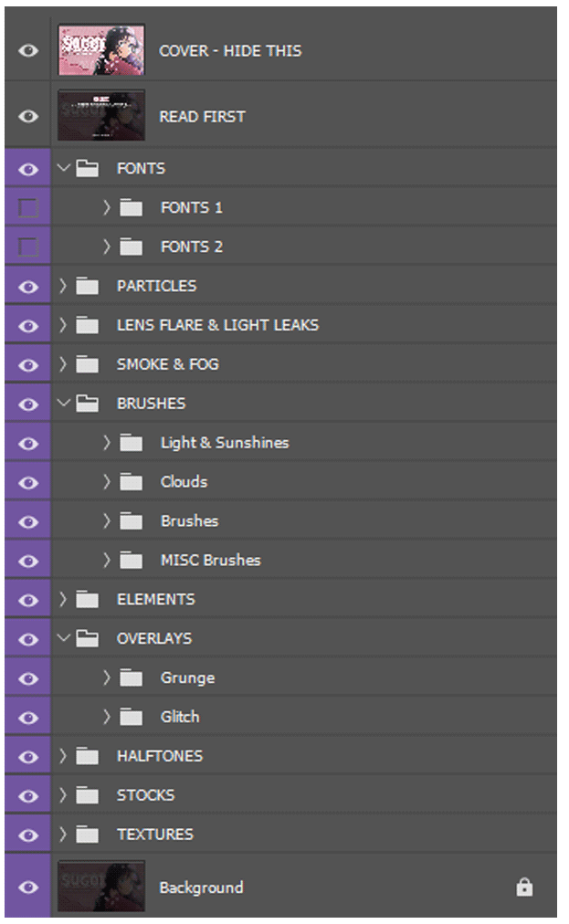Screen dimensions: 569x924
Task: Click the ELEMENTS folder icon
Action: click(88, 599)
